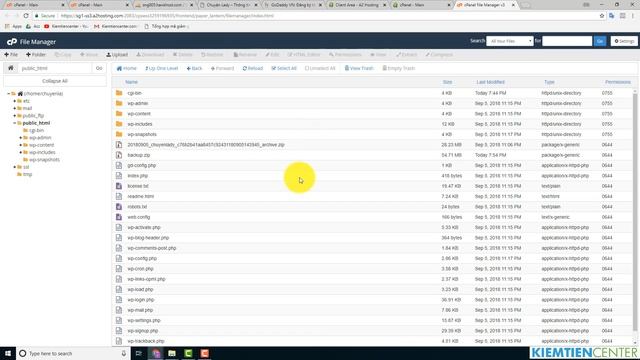Select tmp folder in the tree
640x360 pixels.
click(27, 174)
